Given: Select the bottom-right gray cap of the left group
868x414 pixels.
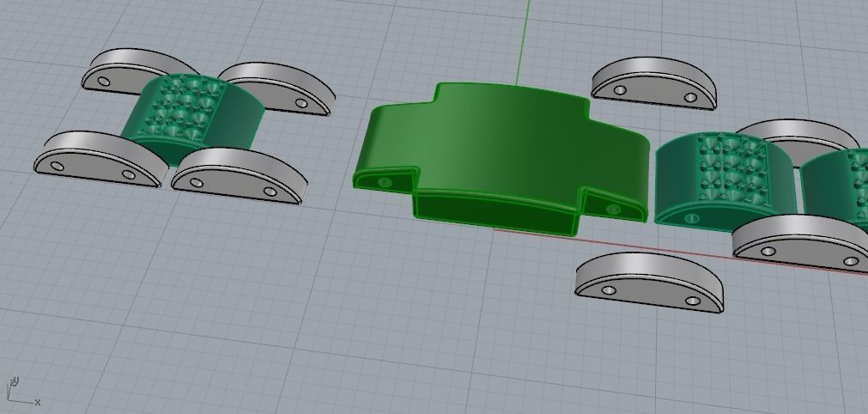Looking at the screenshot, I should coord(240,176).
